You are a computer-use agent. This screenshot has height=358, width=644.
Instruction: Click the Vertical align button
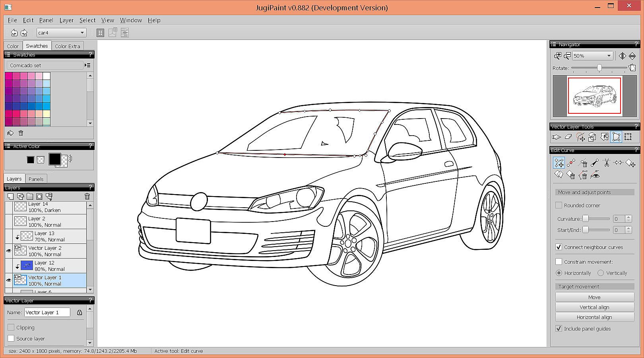[594, 307]
